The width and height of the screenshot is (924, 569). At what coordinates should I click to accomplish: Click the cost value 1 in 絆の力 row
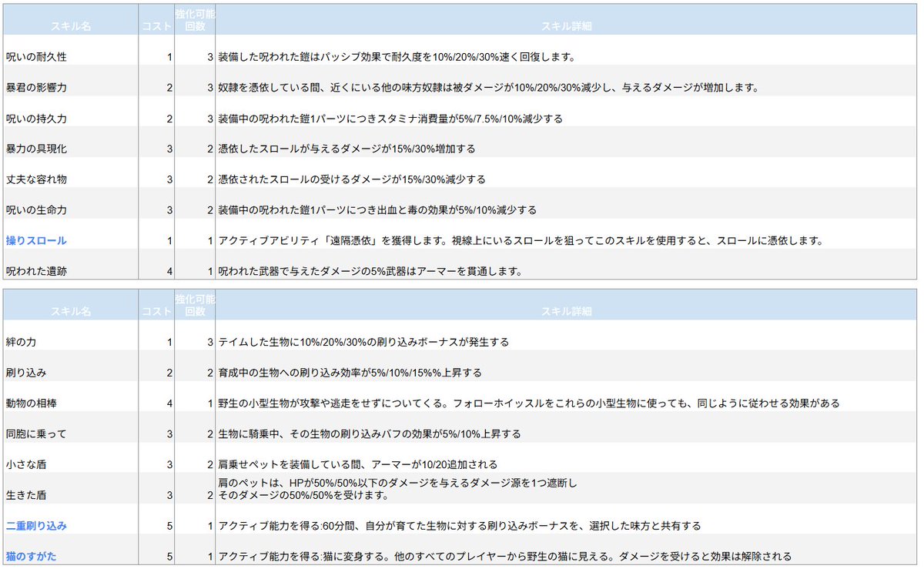coord(169,342)
